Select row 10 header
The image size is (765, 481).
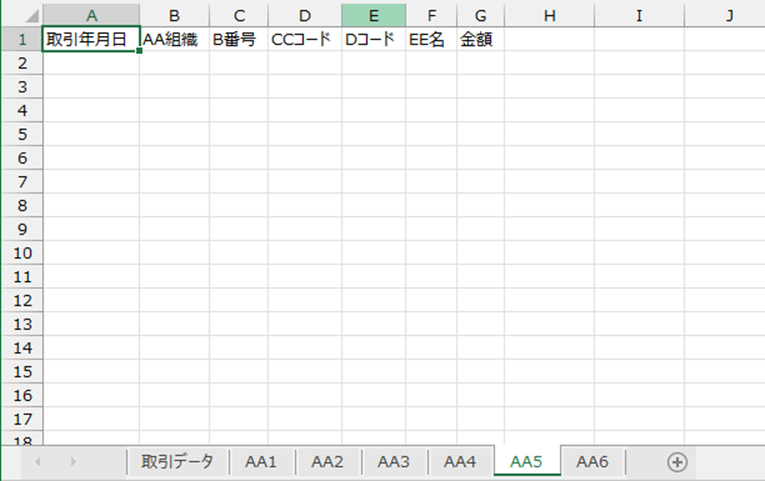click(21, 252)
